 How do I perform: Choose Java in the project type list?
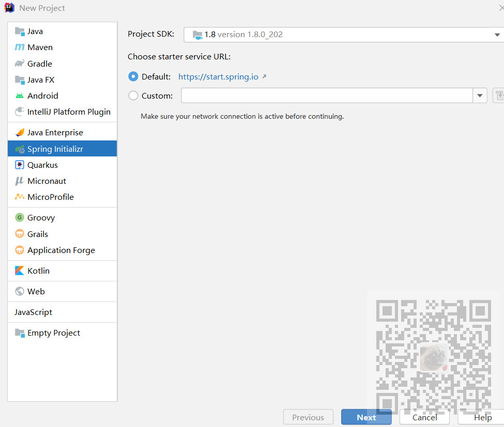coord(63,31)
